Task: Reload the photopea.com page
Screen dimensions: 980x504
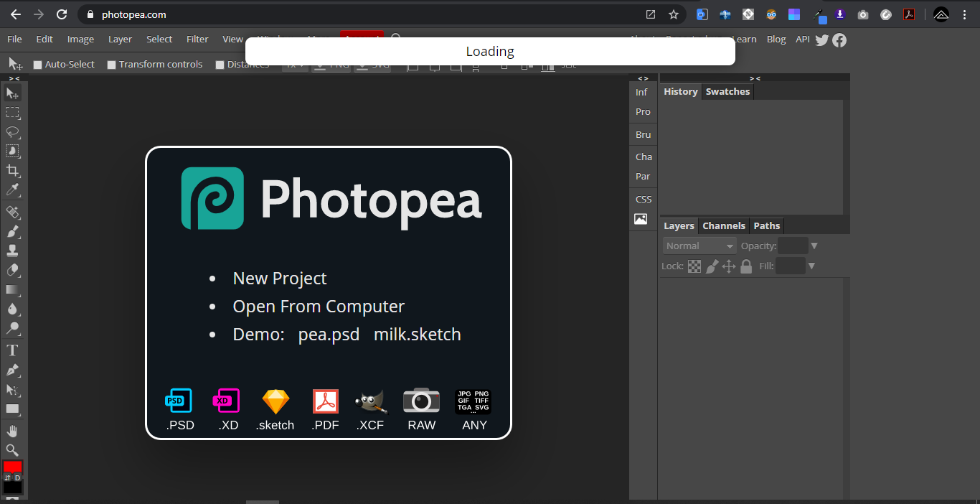Action: [62, 14]
